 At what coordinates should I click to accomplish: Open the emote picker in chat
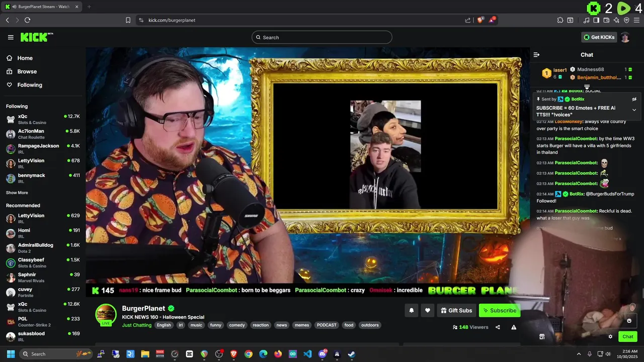click(629, 321)
